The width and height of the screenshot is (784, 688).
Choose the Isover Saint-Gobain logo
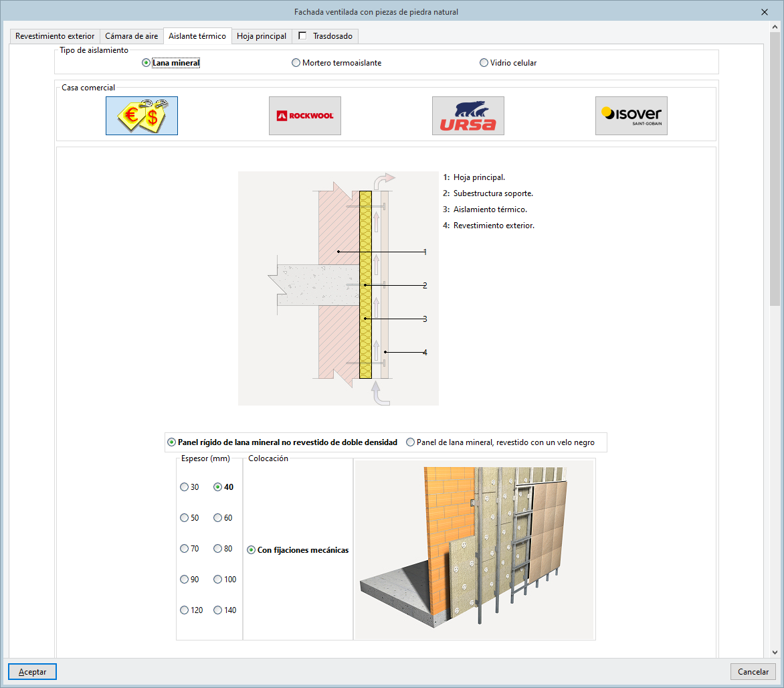pos(631,116)
